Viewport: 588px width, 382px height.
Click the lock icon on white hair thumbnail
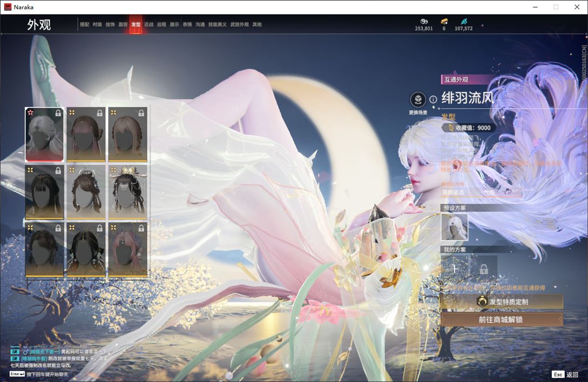coord(58,113)
